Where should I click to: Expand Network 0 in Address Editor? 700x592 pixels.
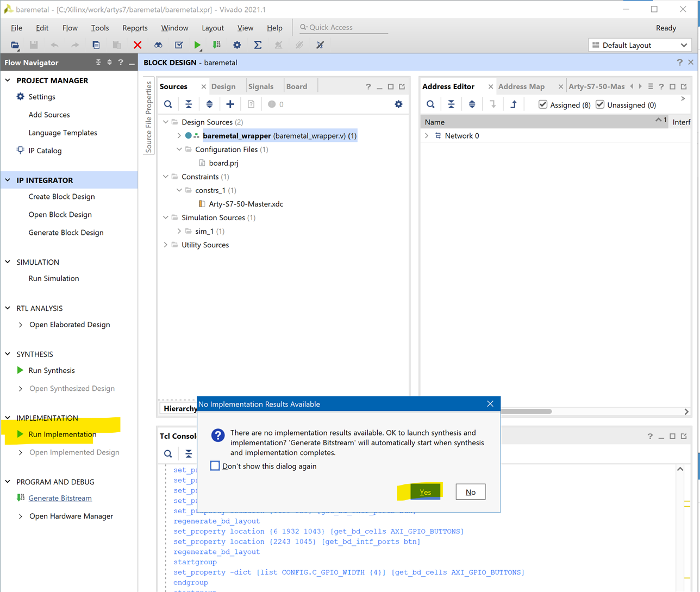pos(427,136)
